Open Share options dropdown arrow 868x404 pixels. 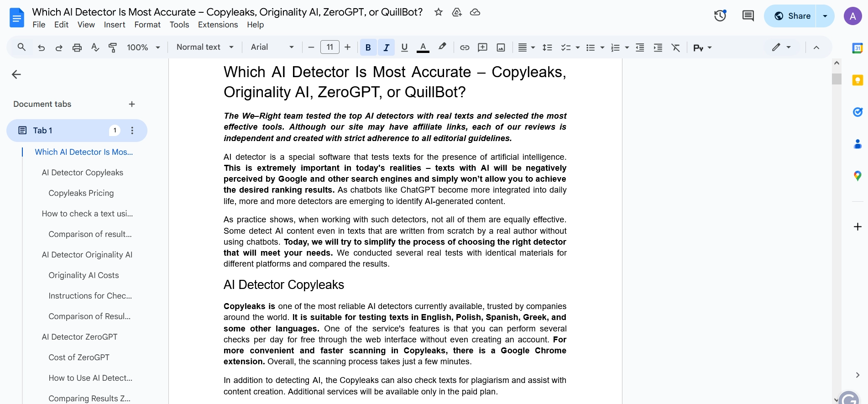coord(825,16)
